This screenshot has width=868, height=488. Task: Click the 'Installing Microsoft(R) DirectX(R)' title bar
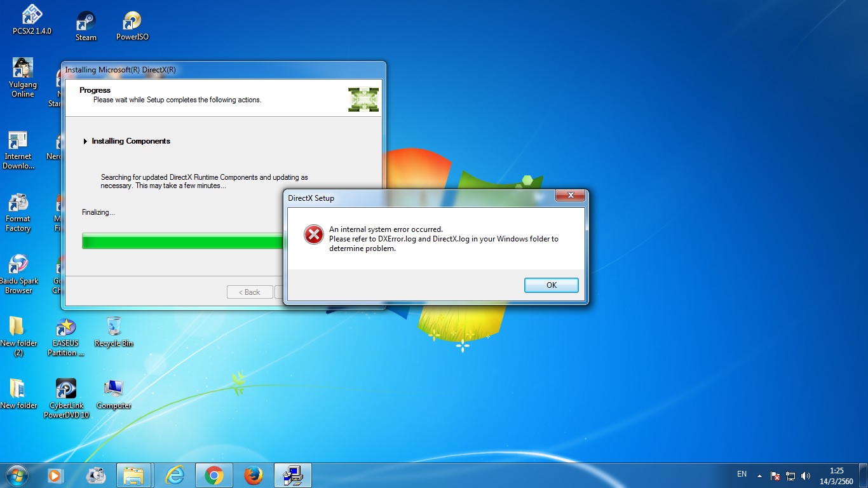coord(222,69)
